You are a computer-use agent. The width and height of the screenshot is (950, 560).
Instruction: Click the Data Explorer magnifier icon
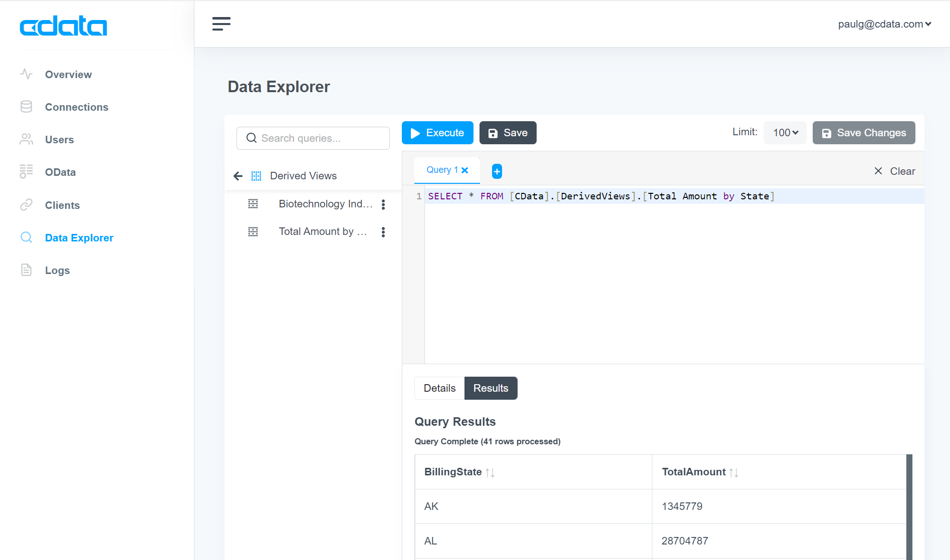point(26,237)
